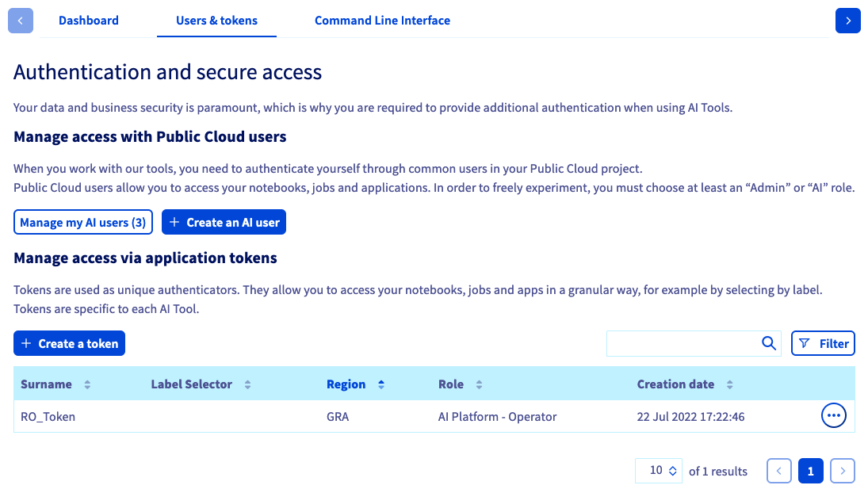Sort by Creation date column arrows
This screenshot has width=868, height=489.
point(729,384)
